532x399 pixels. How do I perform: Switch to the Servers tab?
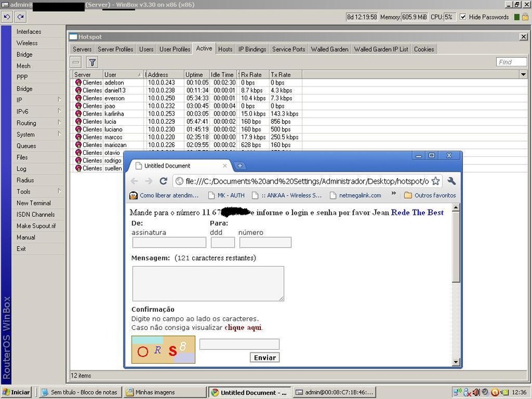coord(82,49)
